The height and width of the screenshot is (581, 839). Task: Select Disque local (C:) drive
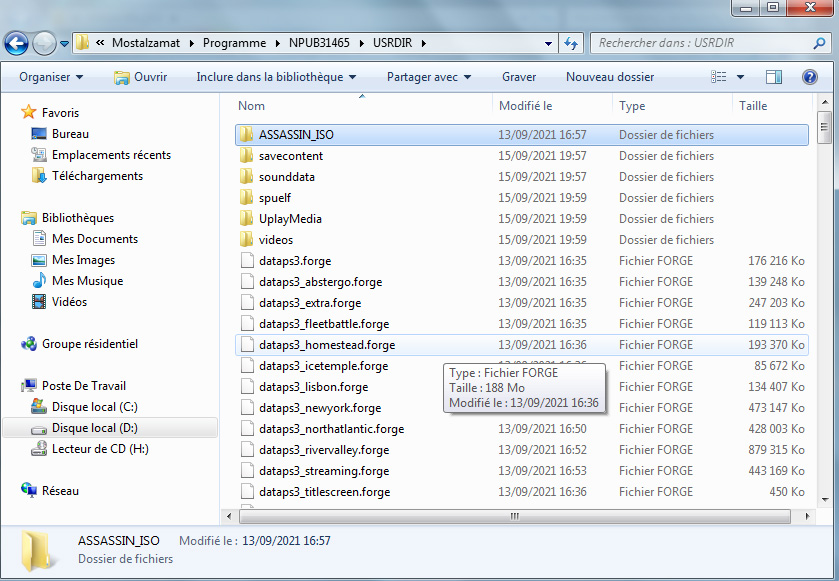[94, 407]
